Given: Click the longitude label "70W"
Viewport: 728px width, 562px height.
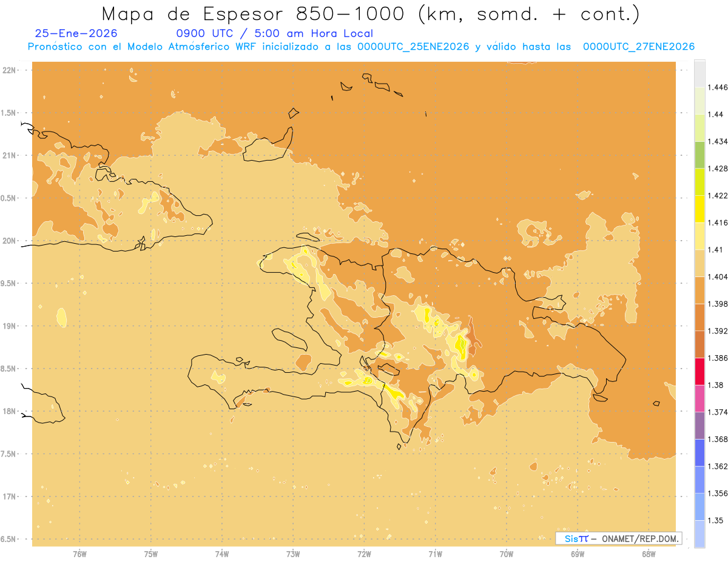Looking at the screenshot, I should [507, 554].
